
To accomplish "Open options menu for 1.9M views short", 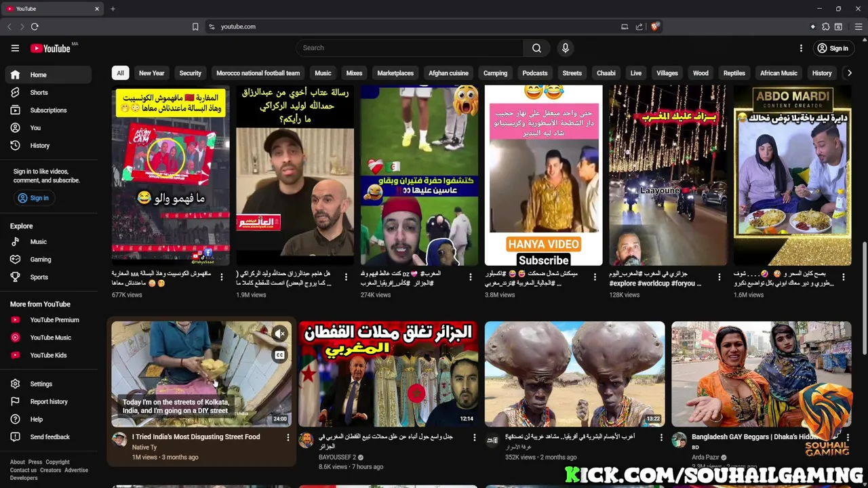I will coord(346,277).
